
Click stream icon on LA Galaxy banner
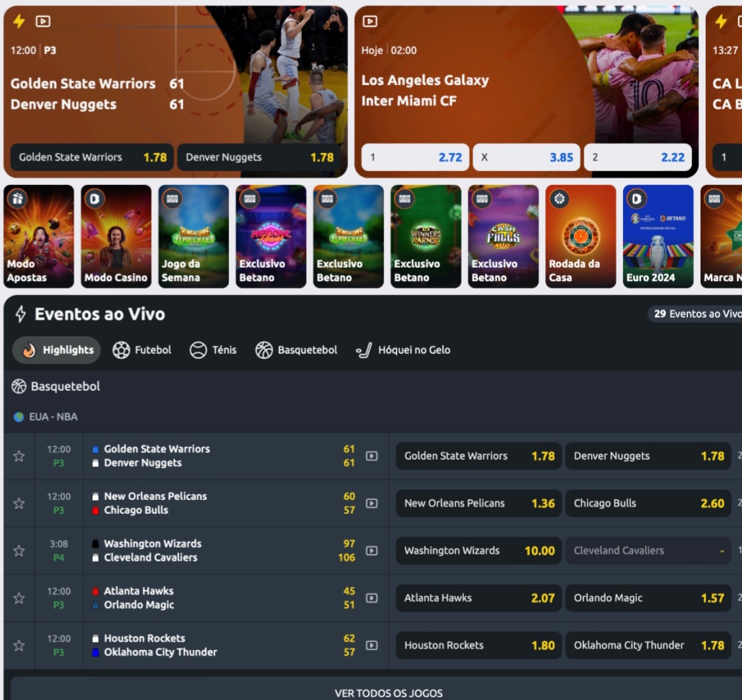click(370, 21)
